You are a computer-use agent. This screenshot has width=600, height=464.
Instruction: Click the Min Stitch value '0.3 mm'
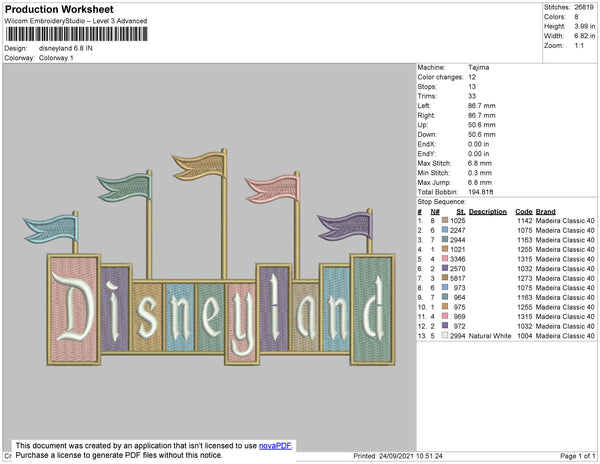click(479, 173)
